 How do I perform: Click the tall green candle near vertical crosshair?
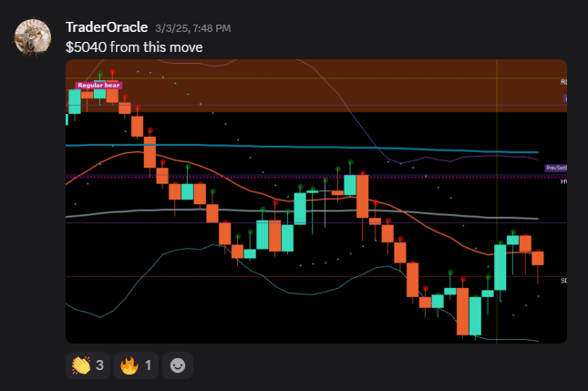500,267
